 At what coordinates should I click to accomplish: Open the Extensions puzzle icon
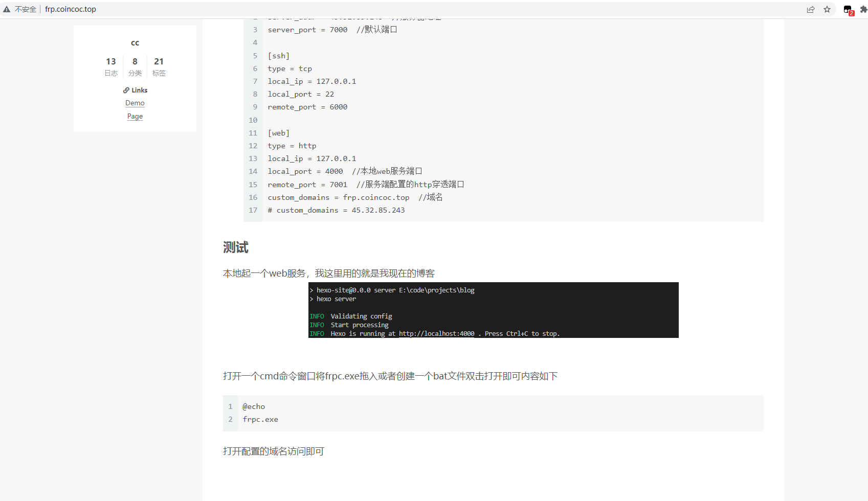[863, 9]
